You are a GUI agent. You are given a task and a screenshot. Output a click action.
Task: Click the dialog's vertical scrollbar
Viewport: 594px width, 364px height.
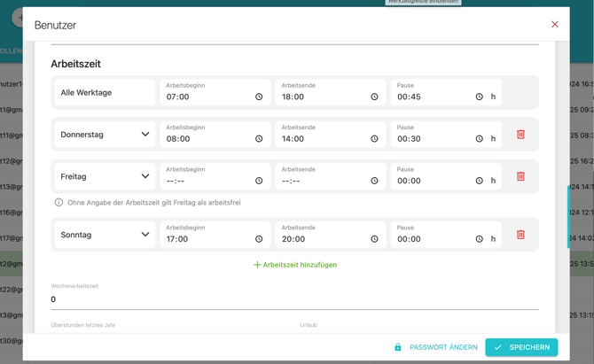[568, 216]
